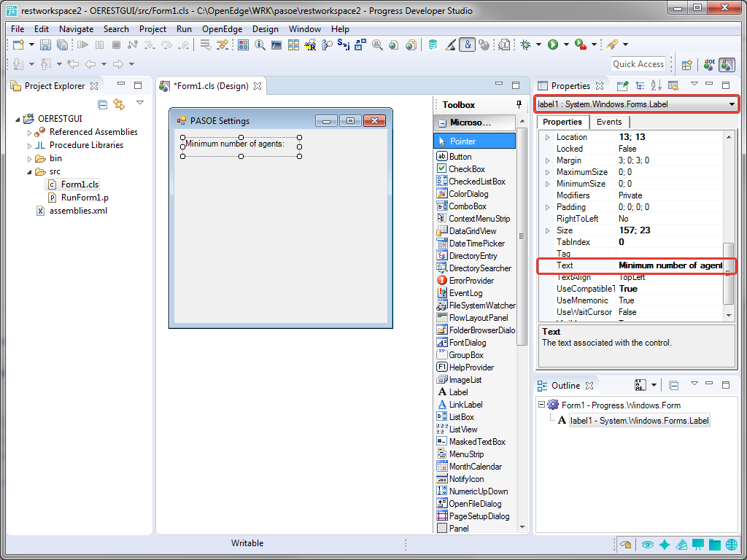Open the Navigate menu
Screen dimensions: 747x560
[x=76, y=29]
